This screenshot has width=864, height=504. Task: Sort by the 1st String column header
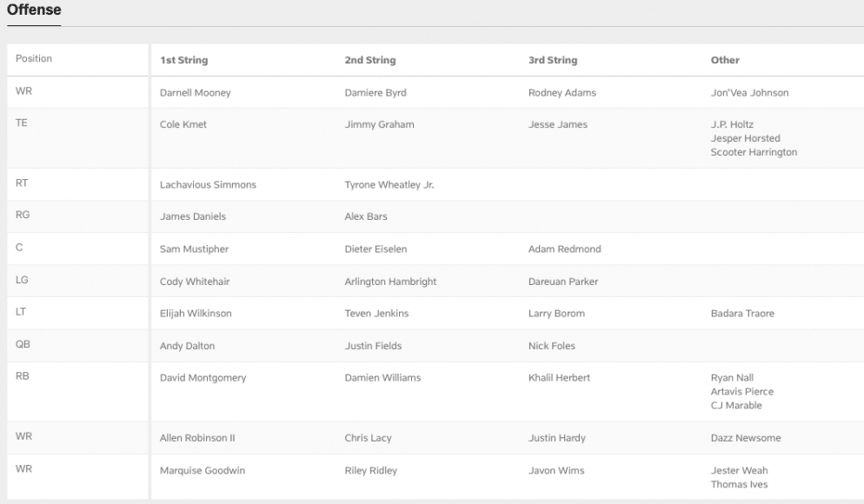click(x=183, y=59)
